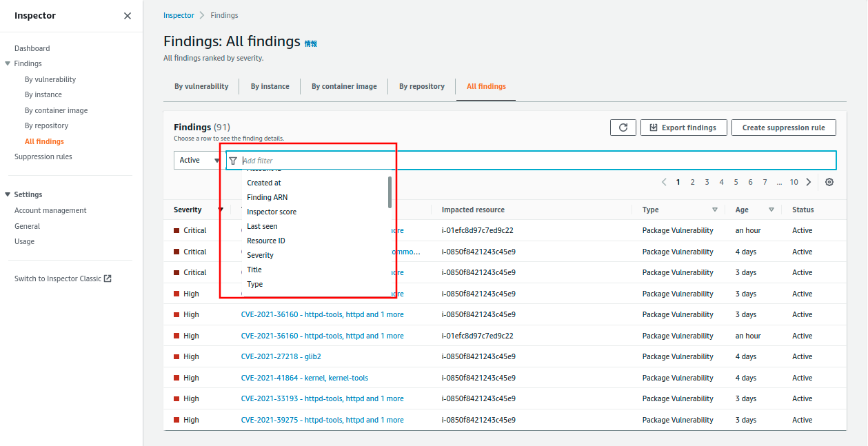
Task: Collapse the Settings section in sidebar
Action: click(x=8, y=194)
